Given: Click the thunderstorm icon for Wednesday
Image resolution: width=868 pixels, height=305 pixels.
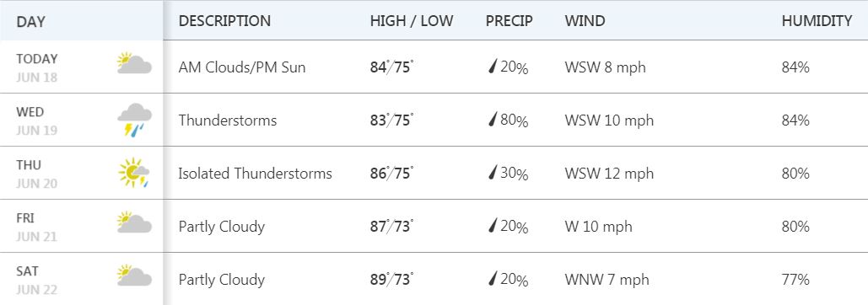Looking at the screenshot, I should 134,120.
